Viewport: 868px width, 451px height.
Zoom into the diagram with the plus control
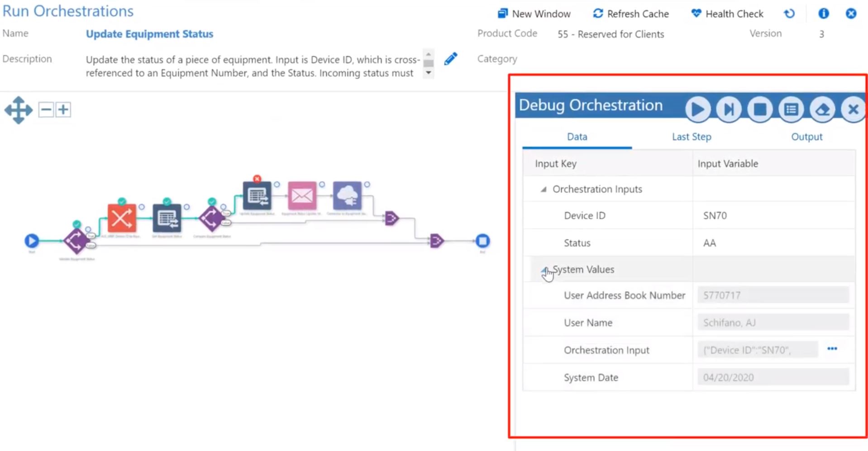point(63,109)
